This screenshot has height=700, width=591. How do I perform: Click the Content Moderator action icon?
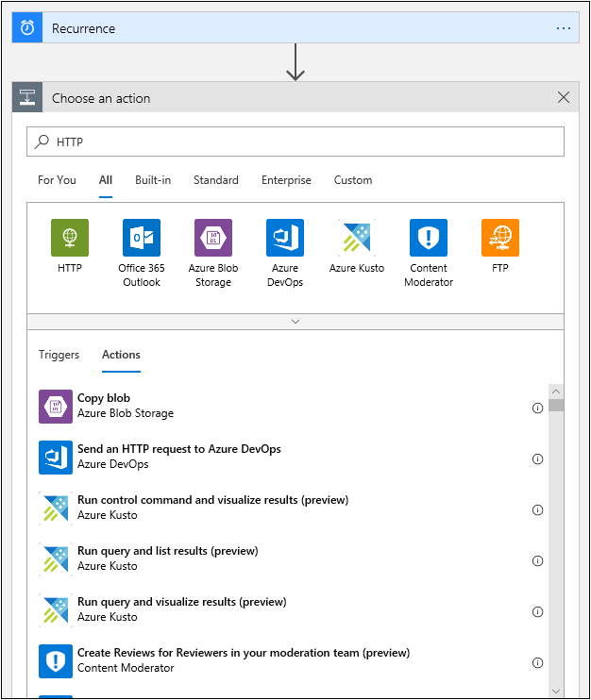pos(56,660)
